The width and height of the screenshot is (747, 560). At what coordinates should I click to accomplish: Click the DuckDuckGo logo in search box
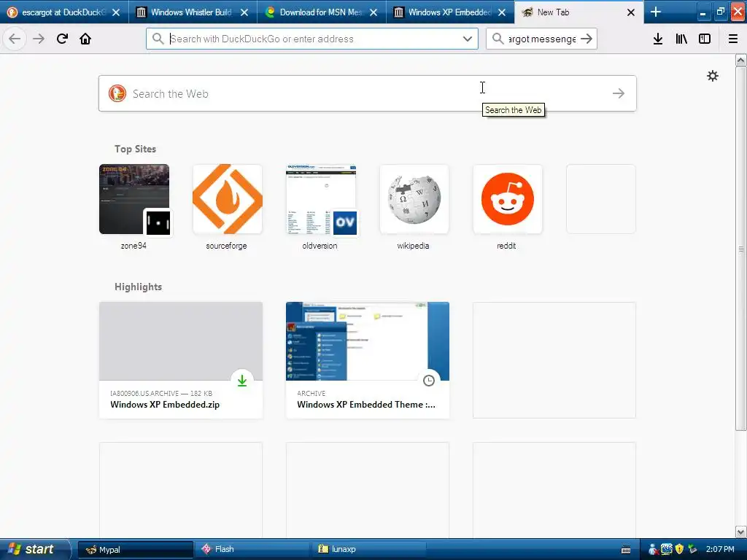pyautogui.click(x=117, y=93)
